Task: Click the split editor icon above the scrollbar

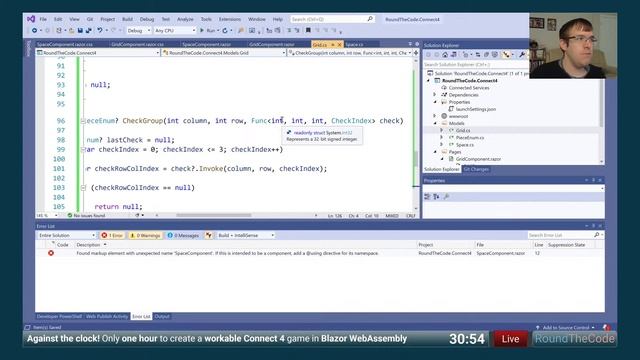Action: (x=416, y=53)
